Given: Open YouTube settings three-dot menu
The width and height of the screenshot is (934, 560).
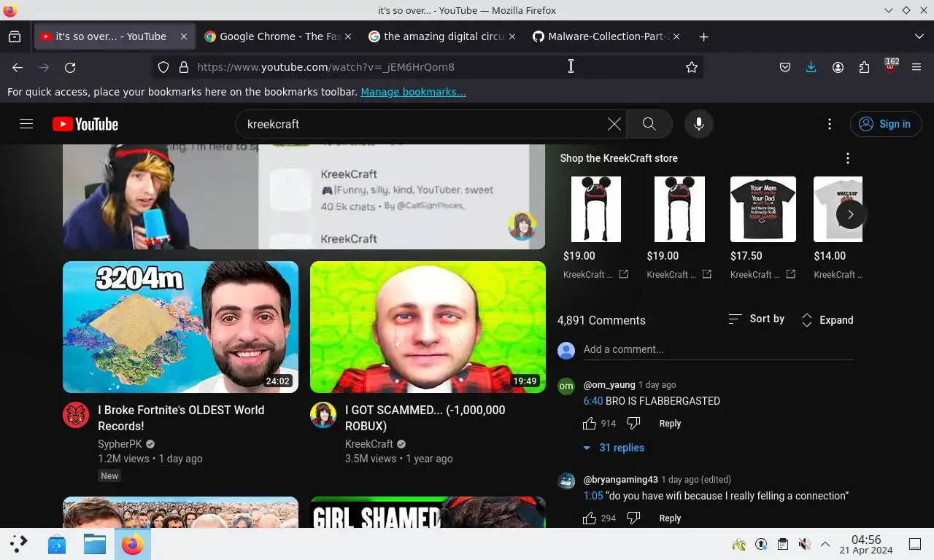Looking at the screenshot, I should [x=829, y=124].
